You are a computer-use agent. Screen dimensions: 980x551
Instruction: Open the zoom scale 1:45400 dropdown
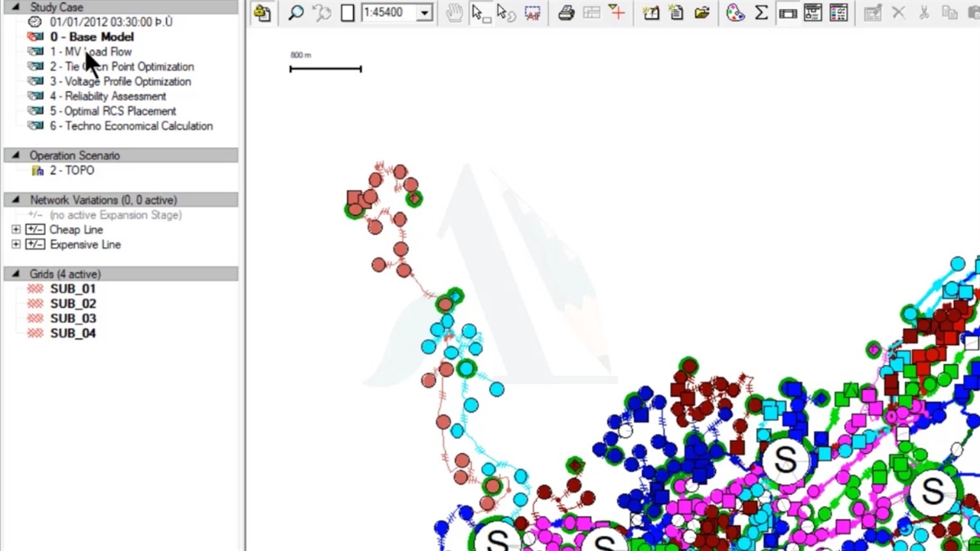pyautogui.click(x=423, y=13)
